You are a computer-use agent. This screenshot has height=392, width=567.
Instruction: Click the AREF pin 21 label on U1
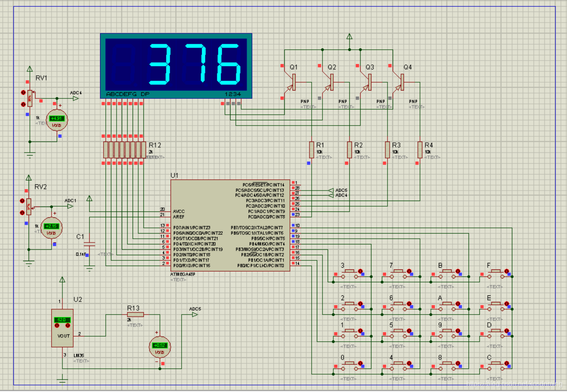(178, 216)
